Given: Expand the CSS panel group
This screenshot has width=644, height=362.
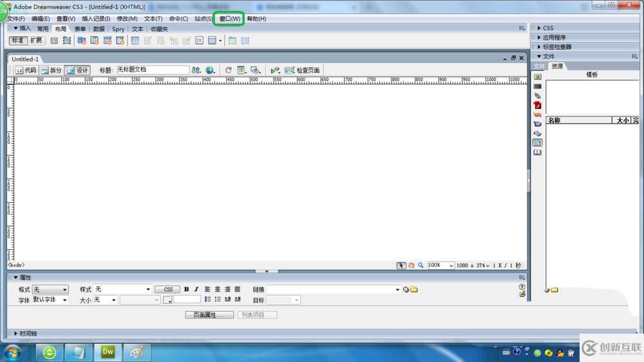Looking at the screenshot, I should [539, 28].
